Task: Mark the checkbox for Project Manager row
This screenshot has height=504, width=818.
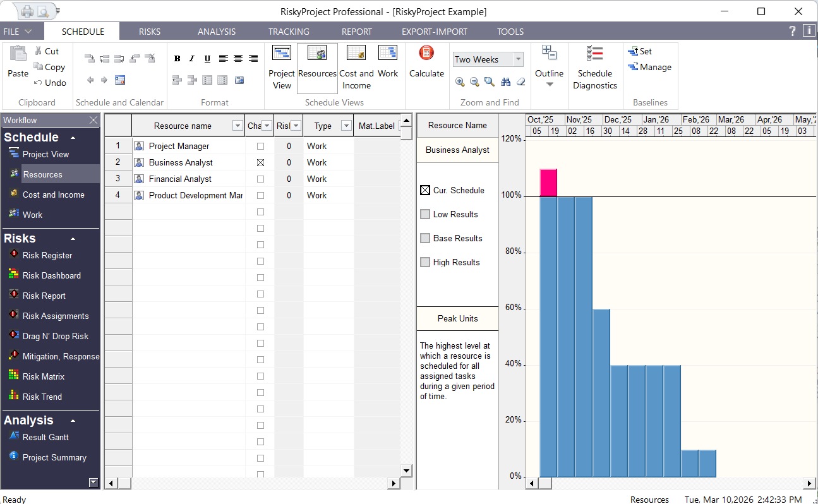Action: point(260,146)
